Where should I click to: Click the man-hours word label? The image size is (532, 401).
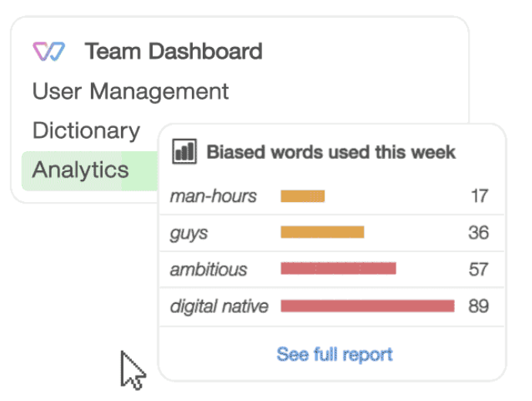(x=214, y=196)
